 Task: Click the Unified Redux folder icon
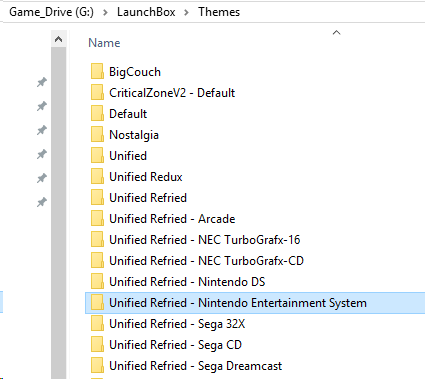coord(97,176)
